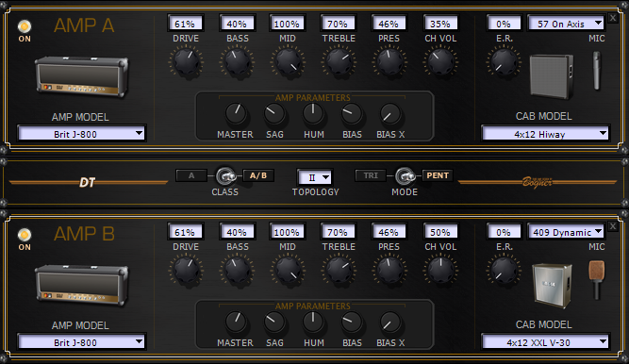The image size is (629, 364).
Task: Open the Amp B mic dropdown showing 409 Dynamic
Action: tap(566, 232)
